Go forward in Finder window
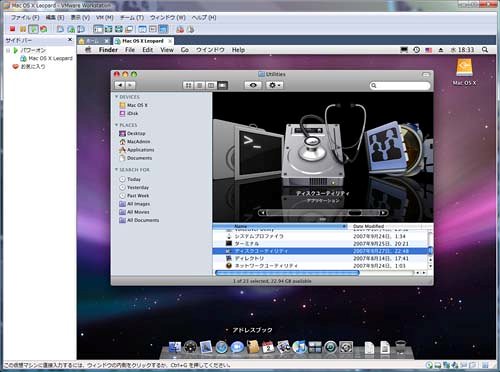 (130, 85)
